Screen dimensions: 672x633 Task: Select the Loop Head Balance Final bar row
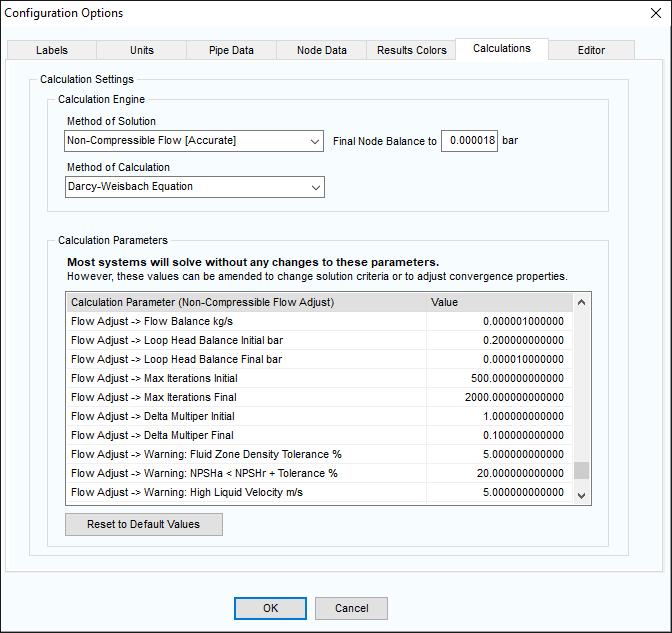(x=319, y=359)
